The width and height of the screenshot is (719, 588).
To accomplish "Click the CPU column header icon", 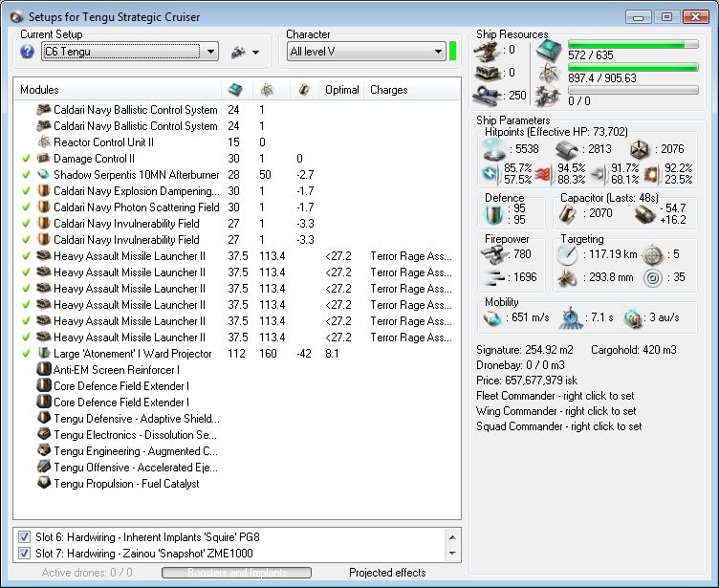I will point(235,90).
